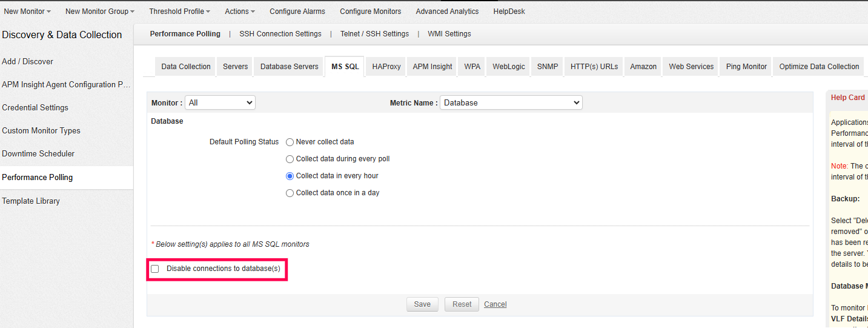Open Credential Settings in sidebar

pos(35,108)
